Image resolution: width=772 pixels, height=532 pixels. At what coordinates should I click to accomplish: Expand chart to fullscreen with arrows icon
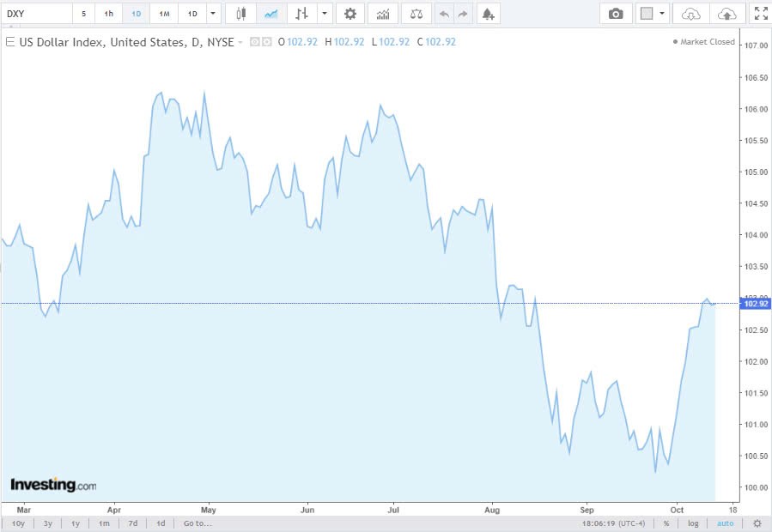pos(759,13)
